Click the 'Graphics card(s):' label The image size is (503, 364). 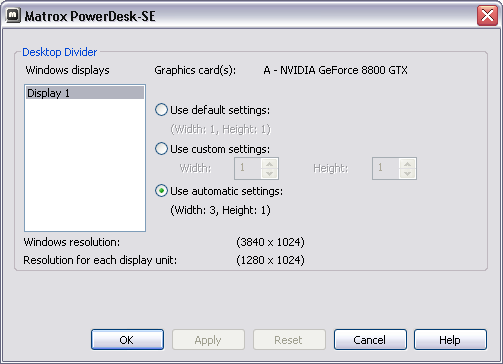point(195,70)
